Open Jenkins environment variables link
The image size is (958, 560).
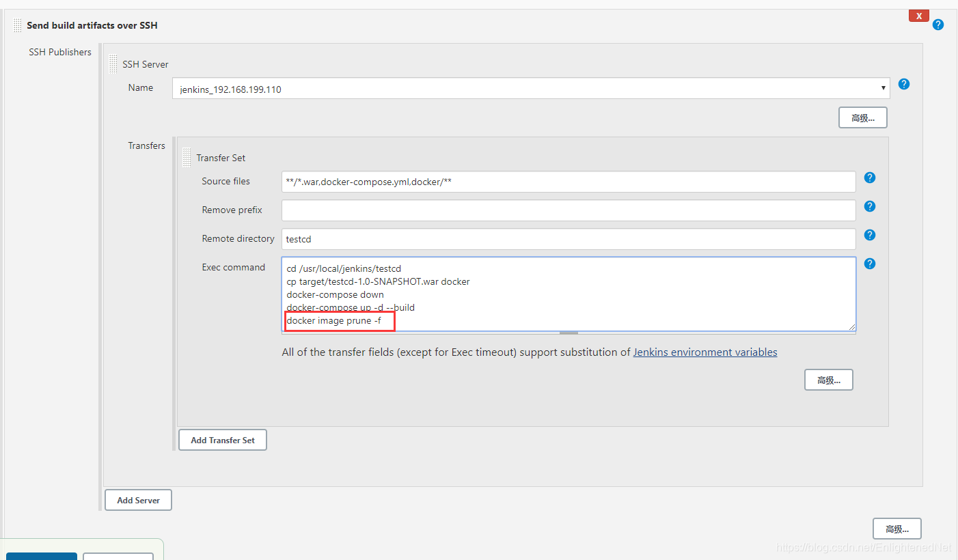705,352
